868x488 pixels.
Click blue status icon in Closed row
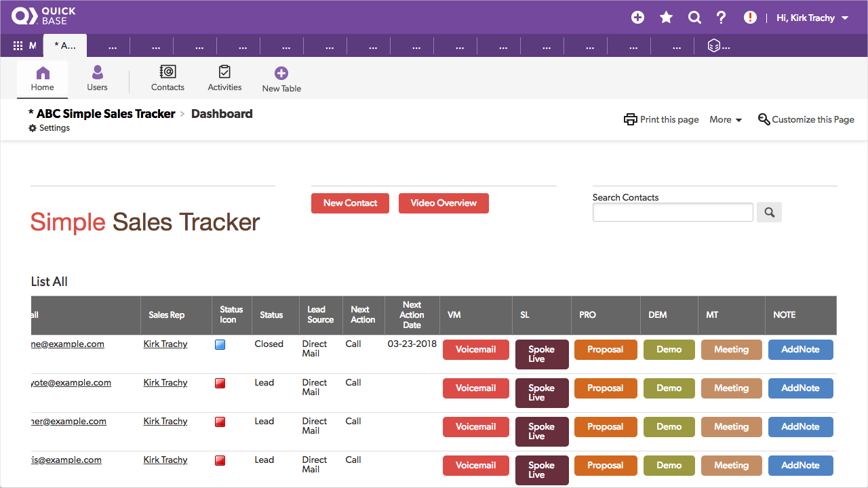coord(220,345)
